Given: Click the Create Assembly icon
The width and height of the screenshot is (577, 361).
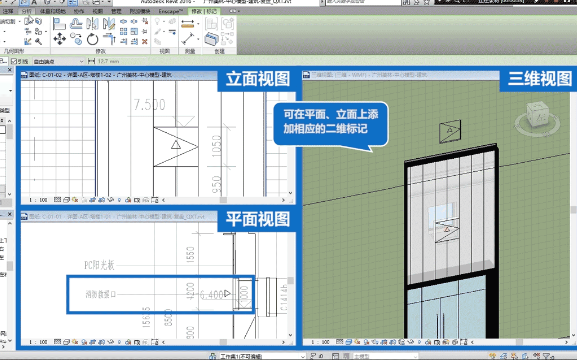Looking at the screenshot, I should pyautogui.click(x=211, y=24).
